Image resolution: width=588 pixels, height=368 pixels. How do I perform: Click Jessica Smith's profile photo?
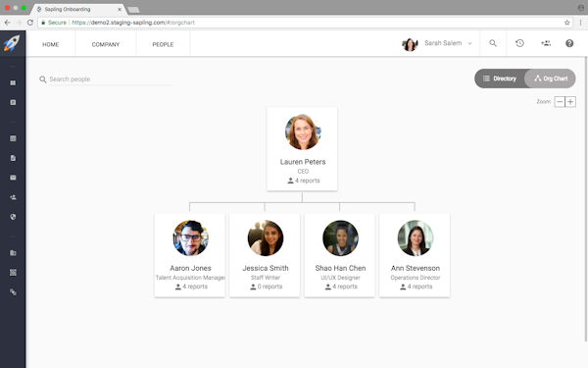[266, 238]
